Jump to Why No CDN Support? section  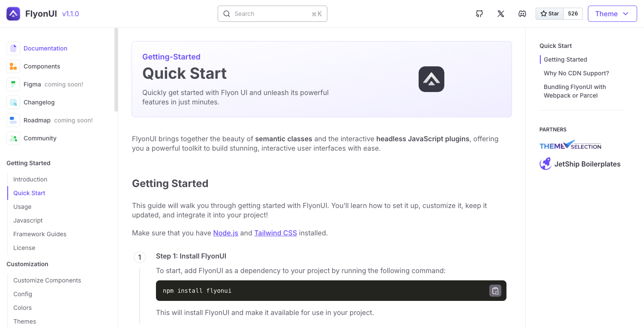[x=576, y=73]
